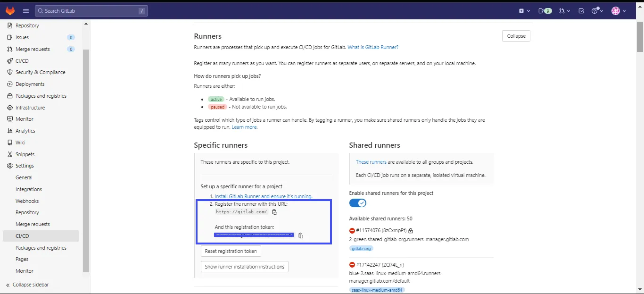This screenshot has height=294, width=644.
Task: Click the Merge requests count badge in the sidebar
Action: (x=71, y=49)
